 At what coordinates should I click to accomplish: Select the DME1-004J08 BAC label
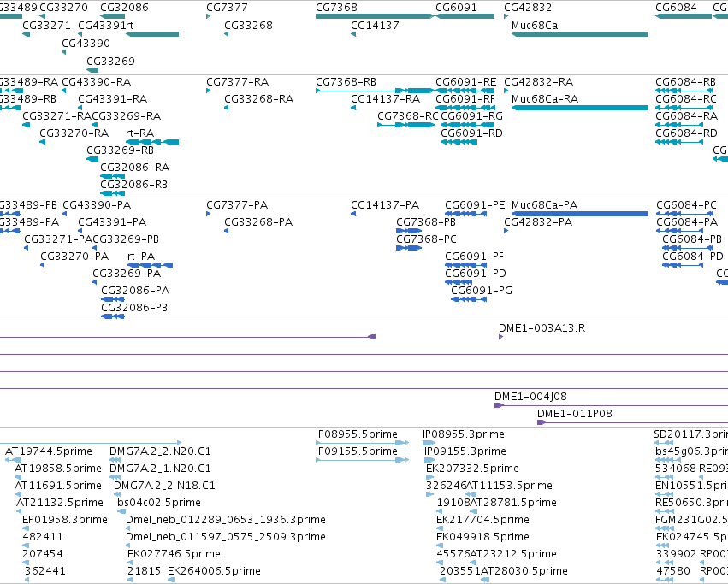coord(530,397)
